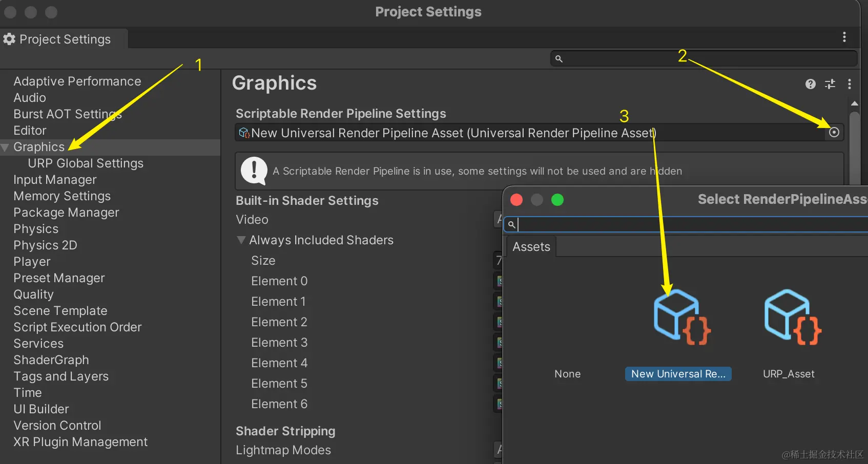Open the Quality settings category
The height and width of the screenshot is (464, 868).
coord(34,294)
